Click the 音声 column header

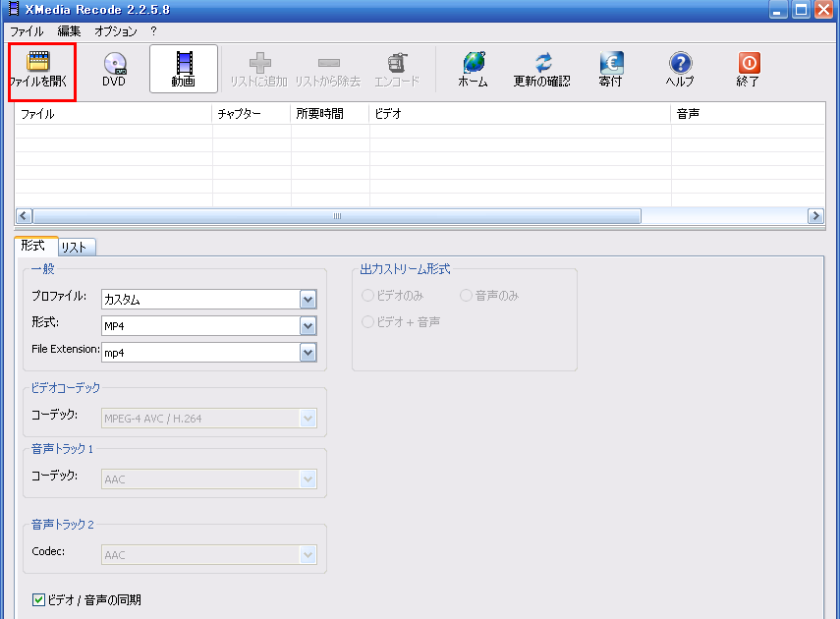tap(748, 114)
